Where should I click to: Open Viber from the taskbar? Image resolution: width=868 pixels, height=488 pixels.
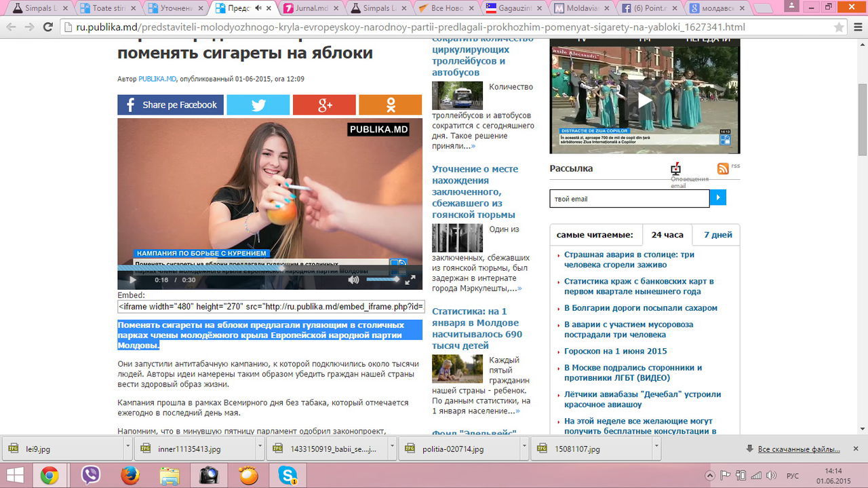coord(90,476)
